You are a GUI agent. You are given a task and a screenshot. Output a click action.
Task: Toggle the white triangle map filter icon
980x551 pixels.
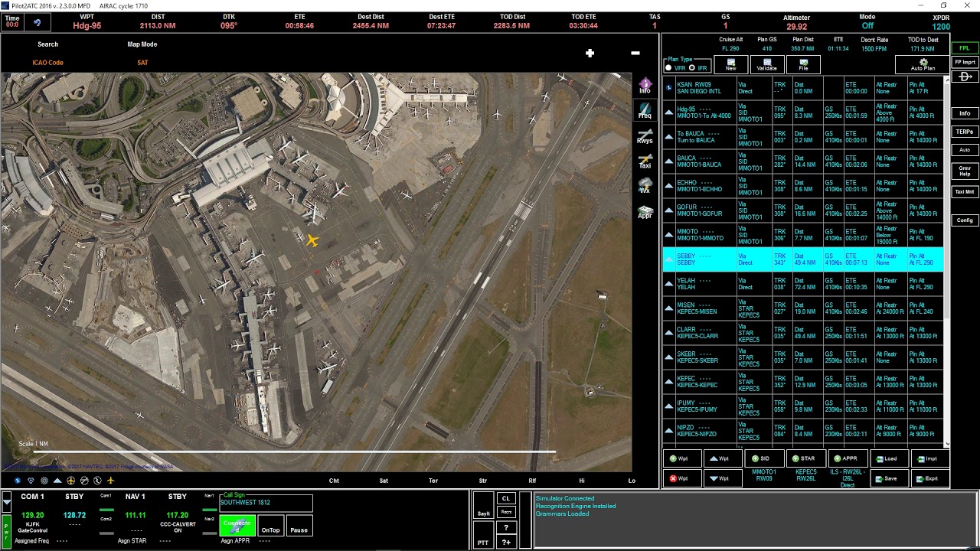click(x=57, y=481)
